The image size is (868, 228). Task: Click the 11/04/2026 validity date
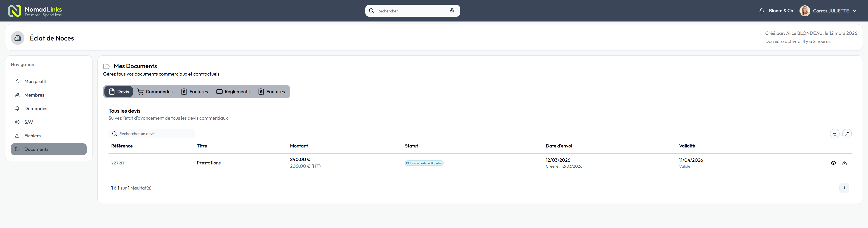point(691,160)
